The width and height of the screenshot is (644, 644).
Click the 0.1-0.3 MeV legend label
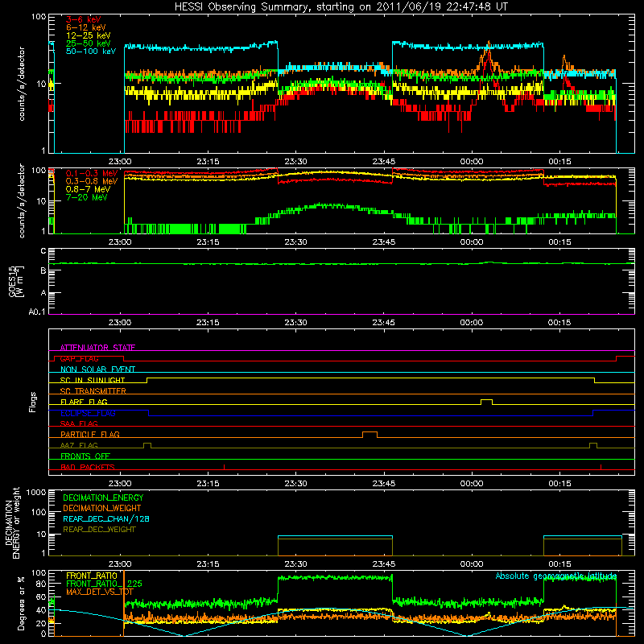(92, 173)
